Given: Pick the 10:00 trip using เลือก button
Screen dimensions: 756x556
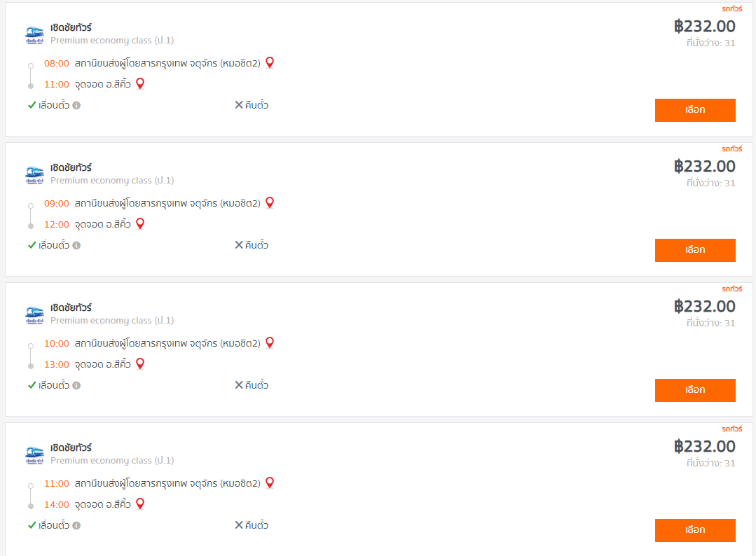Looking at the screenshot, I should [695, 390].
